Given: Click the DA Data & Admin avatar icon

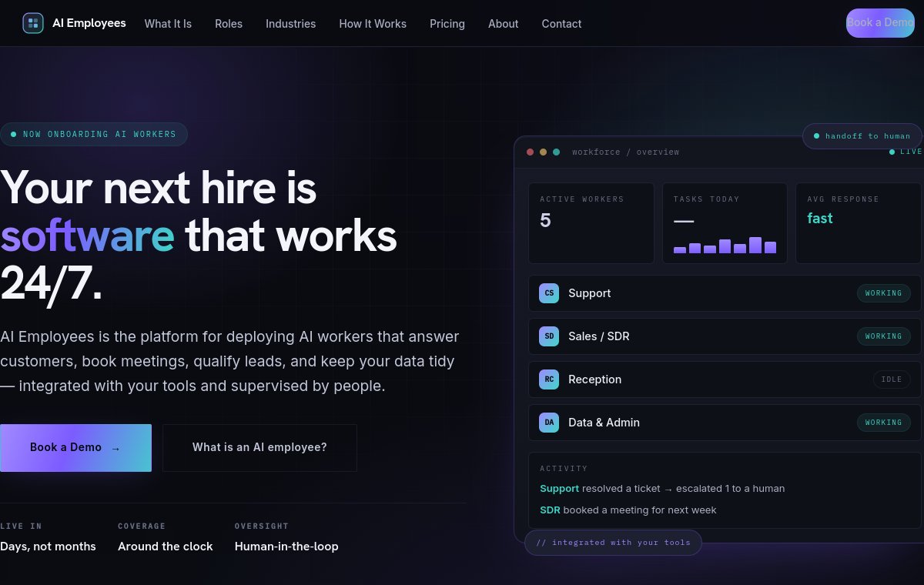Looking at the screenshot, I should coord(549,423).
